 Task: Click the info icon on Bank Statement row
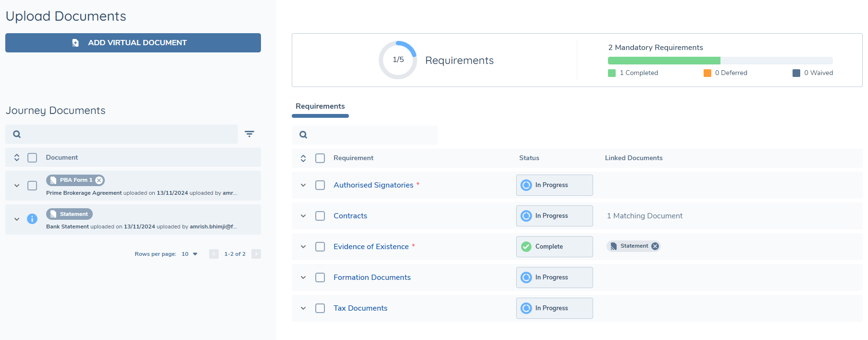point(32,219)
